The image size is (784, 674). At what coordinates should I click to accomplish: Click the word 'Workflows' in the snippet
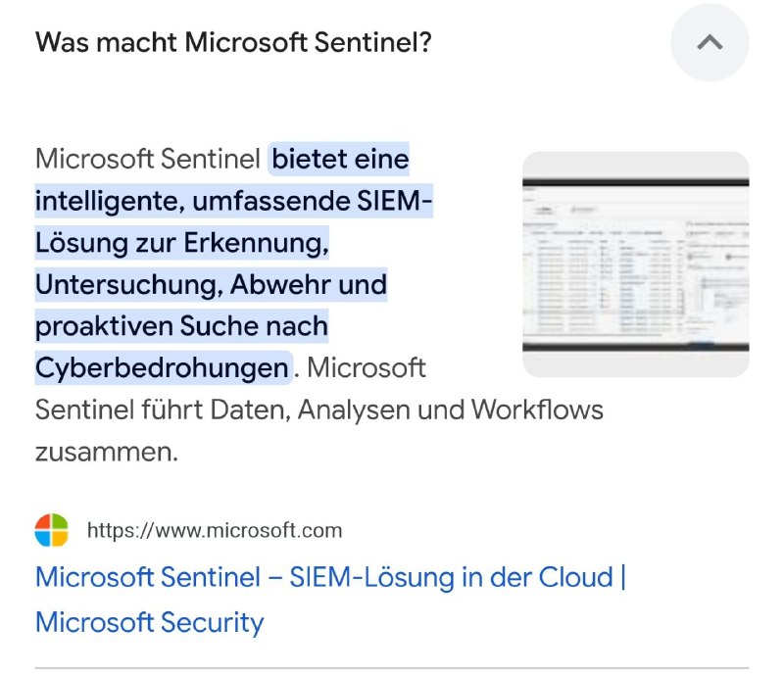[x=537, y=409]
